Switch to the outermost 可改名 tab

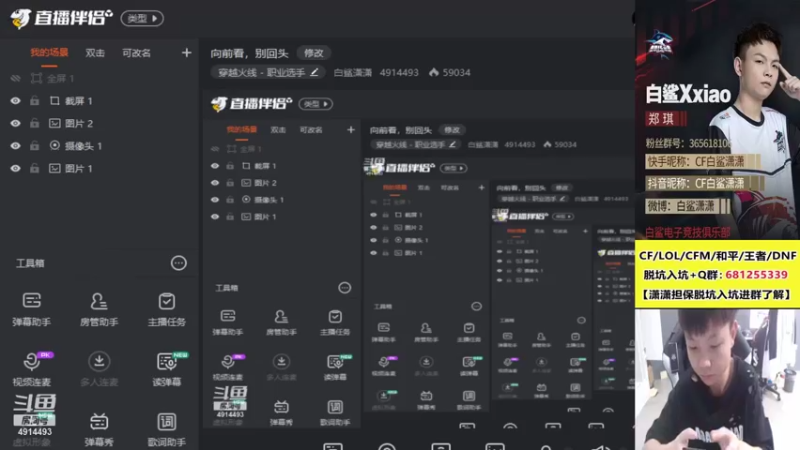click(136, 53)
